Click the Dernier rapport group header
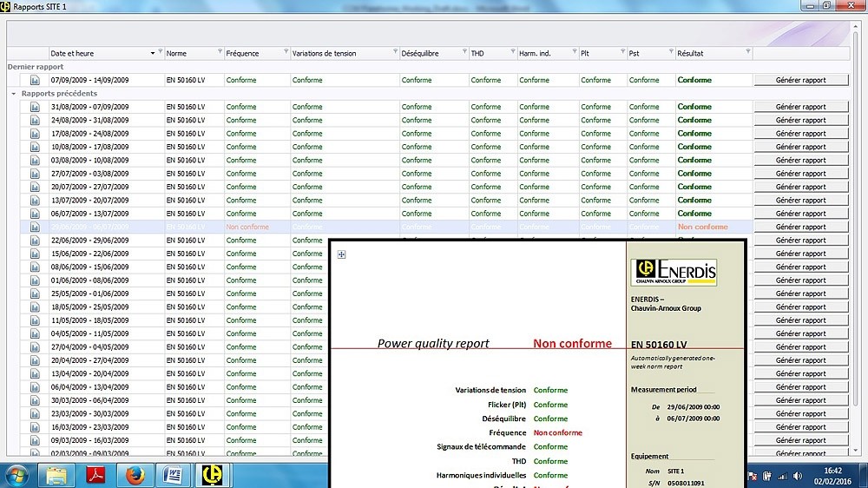This screenshot has height=488, width=868. (x=36, y=67)
